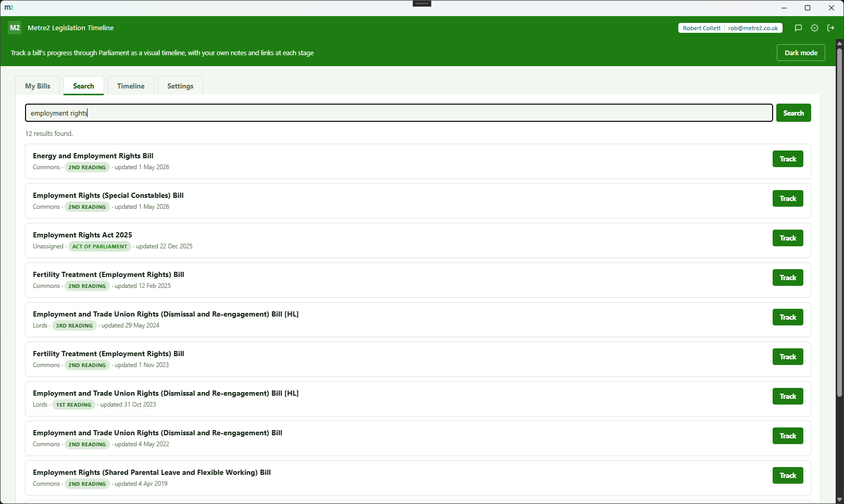844x504 pixels.
Task: Track Employment Rights (Special Constables) Bill
Action: coord(788,198)
